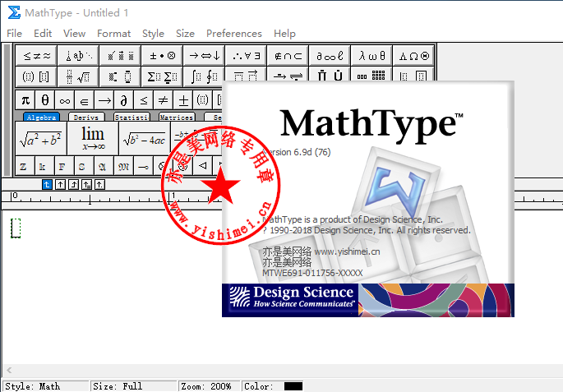Image resolution: width=563 pixels, height=392 pixels.
Task: Open the products and set theory templates palette
Action: pyautogui.click(x=330, y=74)
